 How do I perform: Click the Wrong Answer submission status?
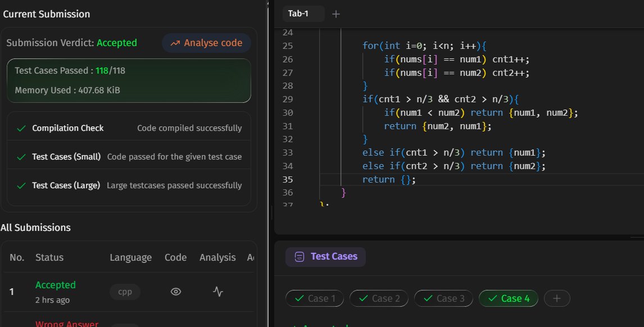pyautogui.click(x=66, y=324)
